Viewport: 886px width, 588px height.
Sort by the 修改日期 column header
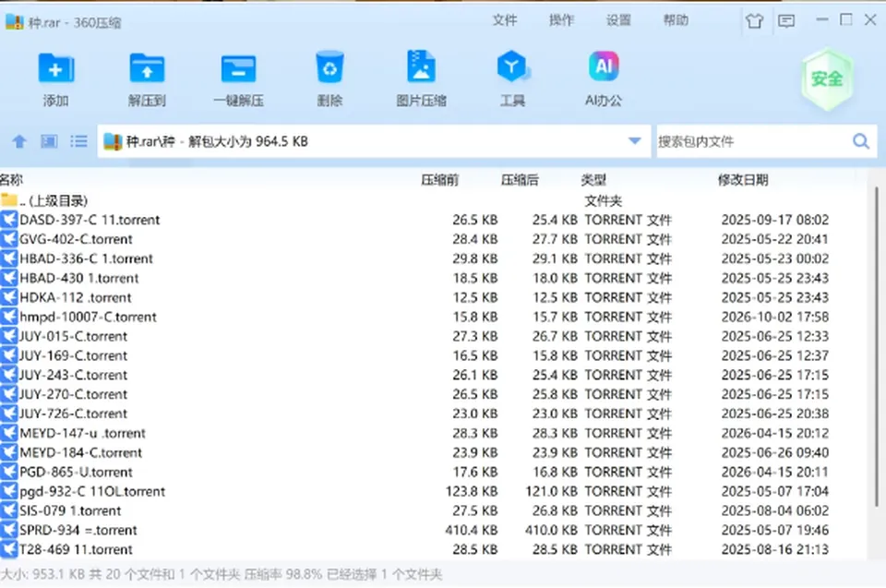click(743, 180)
